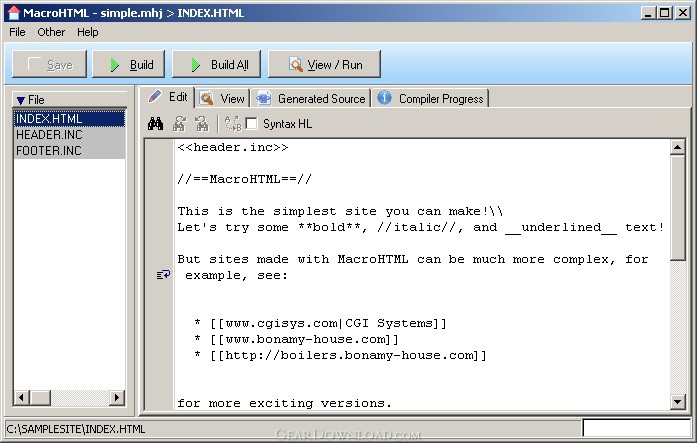Click the file list scroll right arrow

click(x=117, y=397)
